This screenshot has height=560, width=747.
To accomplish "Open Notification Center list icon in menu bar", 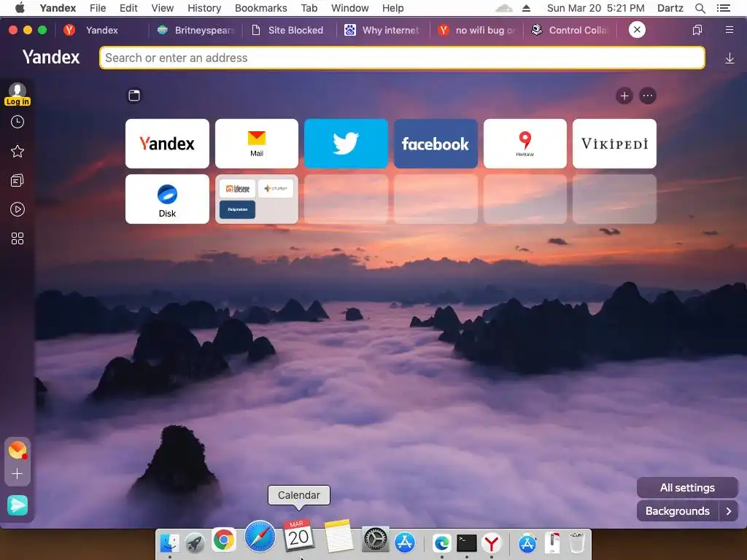I will (x=723, y=8).
